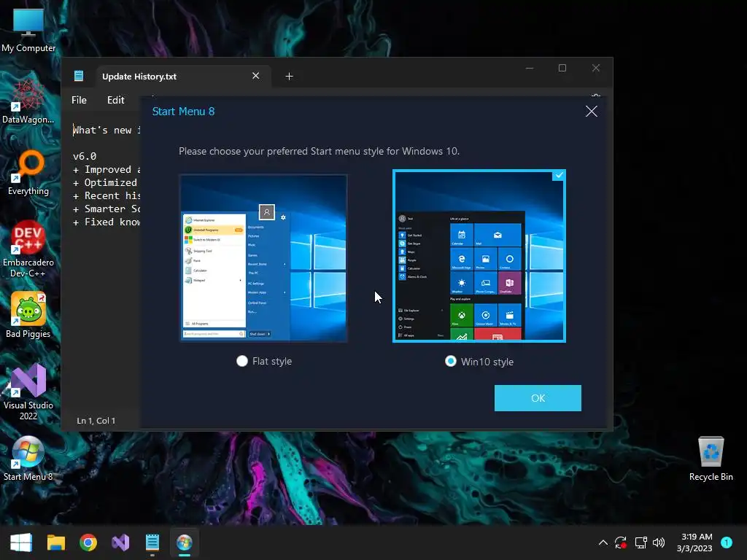Choose the Flat style preview thumbnail
The height and width of the screenshot is (560, 747).
point(263,257)
